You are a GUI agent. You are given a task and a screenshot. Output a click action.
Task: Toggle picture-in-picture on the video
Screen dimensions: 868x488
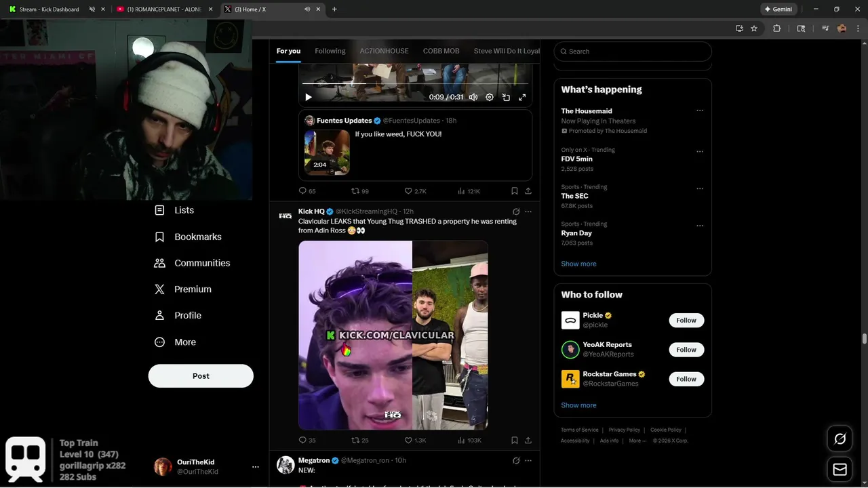pyautogui.click(x=506, y=97)
